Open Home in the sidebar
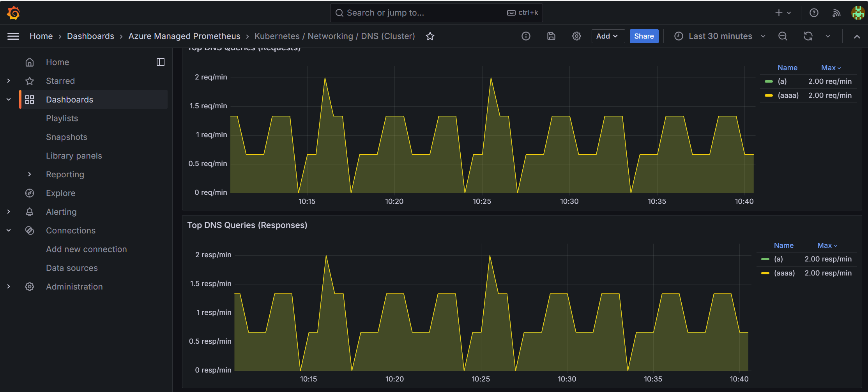The height and width of the screenshot is (392, 868). tap(57, 62)
